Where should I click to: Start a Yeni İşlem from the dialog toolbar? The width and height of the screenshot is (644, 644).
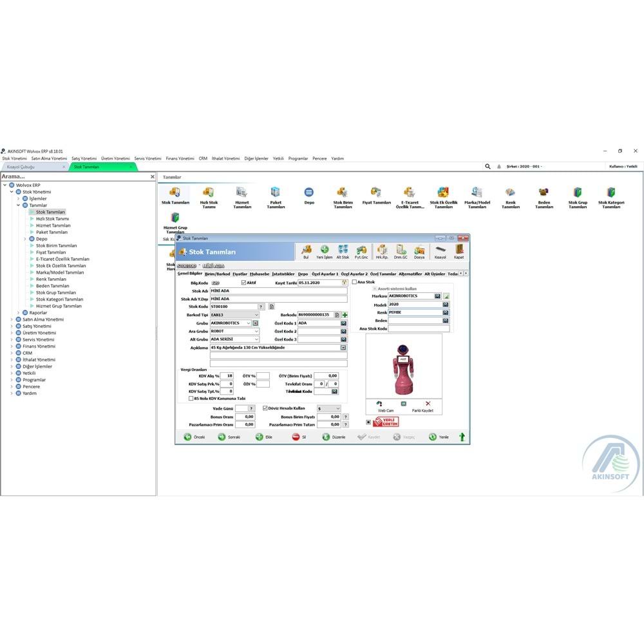tap(324, 250)
